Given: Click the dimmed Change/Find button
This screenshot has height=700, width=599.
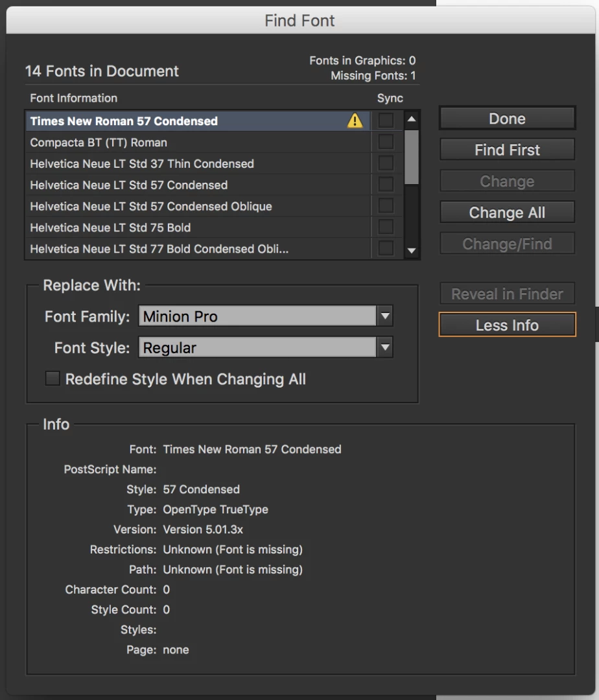Looking at the screenshot, I should click(507, 244).
